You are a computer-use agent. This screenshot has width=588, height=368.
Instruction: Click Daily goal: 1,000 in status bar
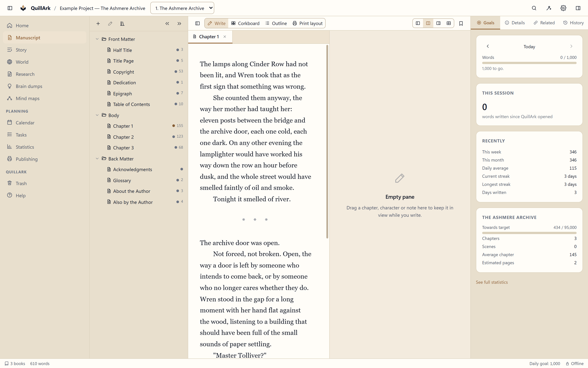(x=544, y=363)
